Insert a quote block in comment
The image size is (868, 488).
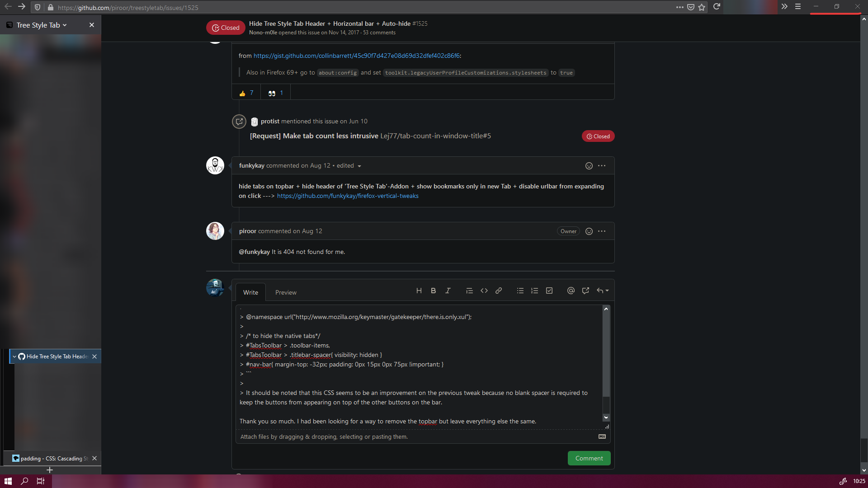click(x=469, y=291)
